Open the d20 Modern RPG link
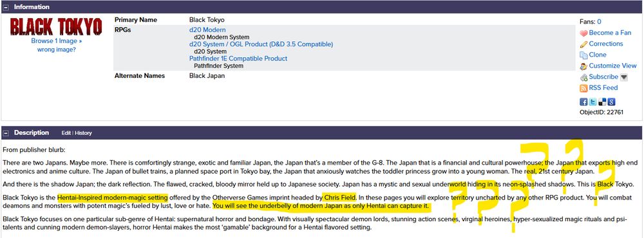Viewport: 644px width, 238px height. tap(207, 30)
